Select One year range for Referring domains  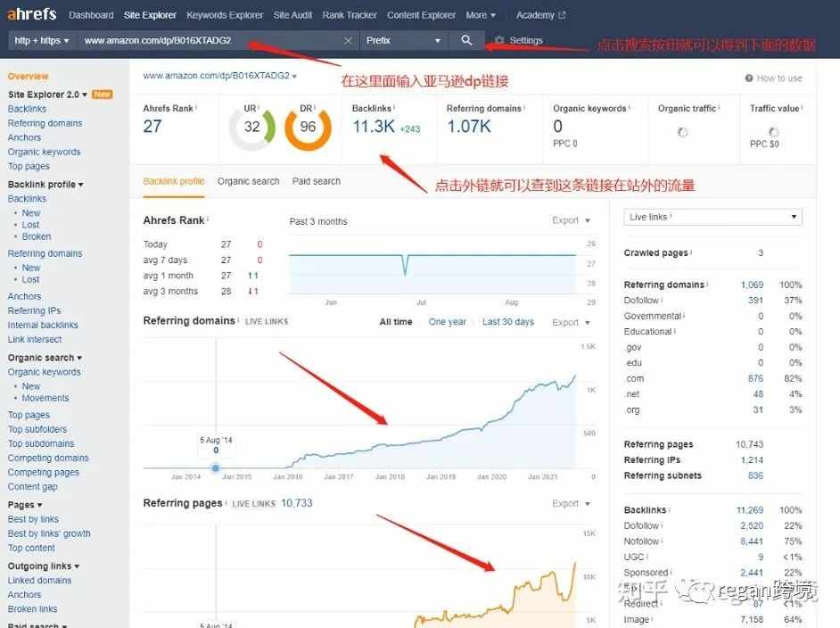pos(448,322)
